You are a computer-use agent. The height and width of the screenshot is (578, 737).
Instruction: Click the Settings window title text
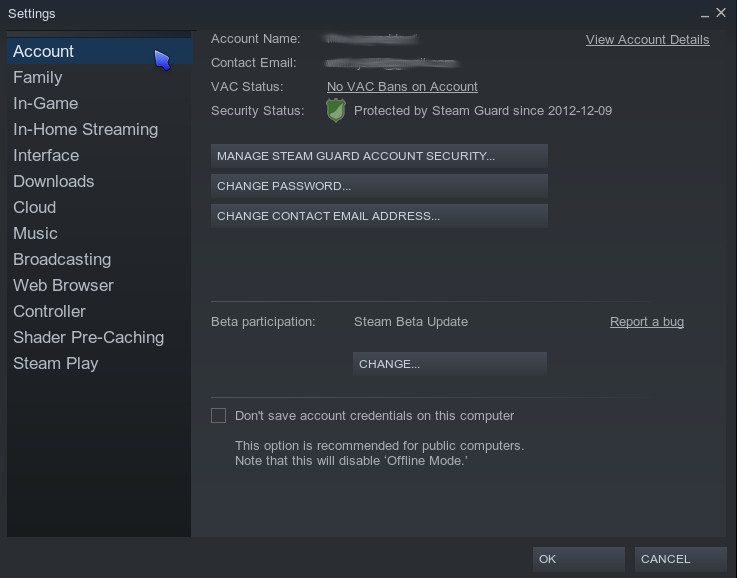pos(31,14)
